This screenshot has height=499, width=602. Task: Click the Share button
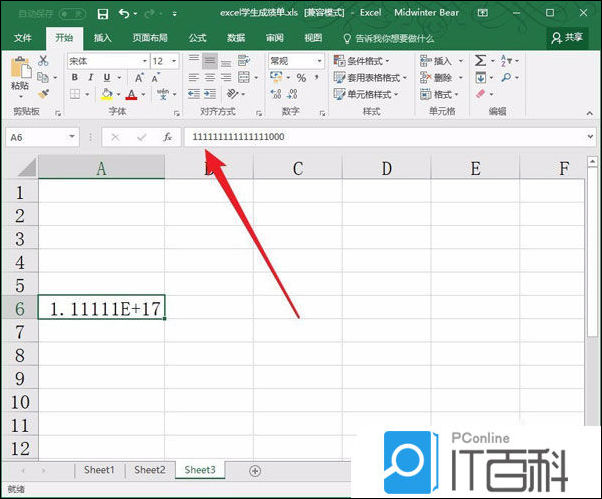pyautogui.click(x=567, y=38)
